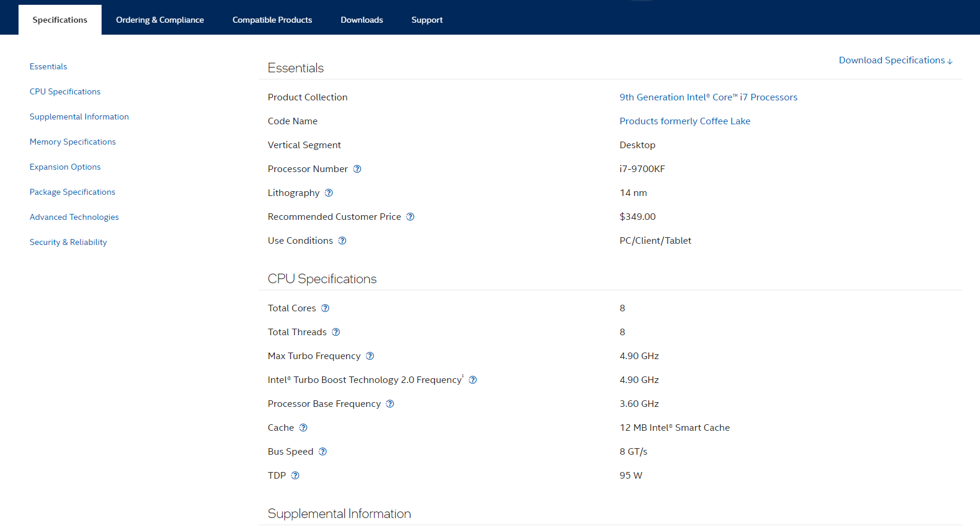Click the Essentials section heading
Screen dimensions: 980x527
coord(296,68)
